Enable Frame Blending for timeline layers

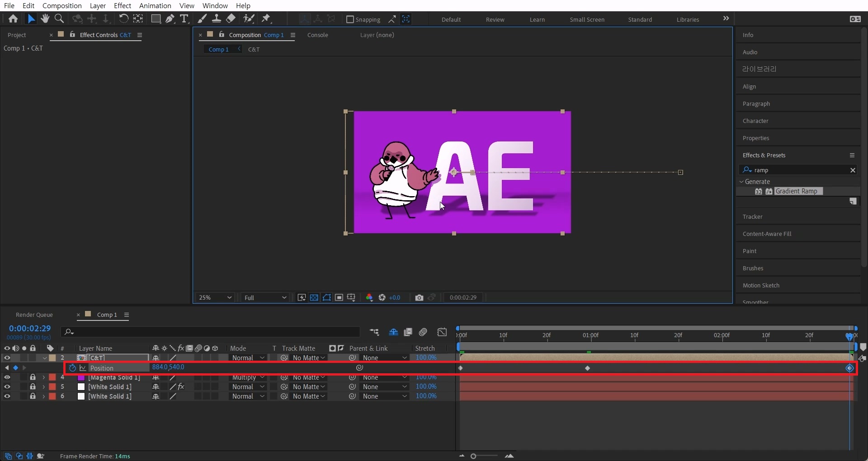408,332
